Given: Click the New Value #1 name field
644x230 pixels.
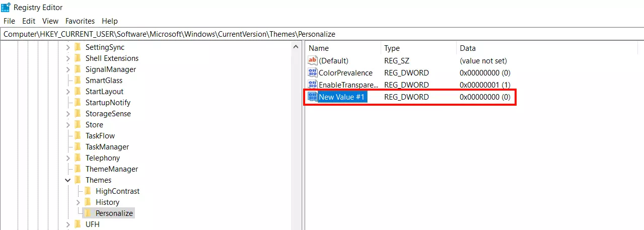Looking at the screenshot, I should coord(342,97).
